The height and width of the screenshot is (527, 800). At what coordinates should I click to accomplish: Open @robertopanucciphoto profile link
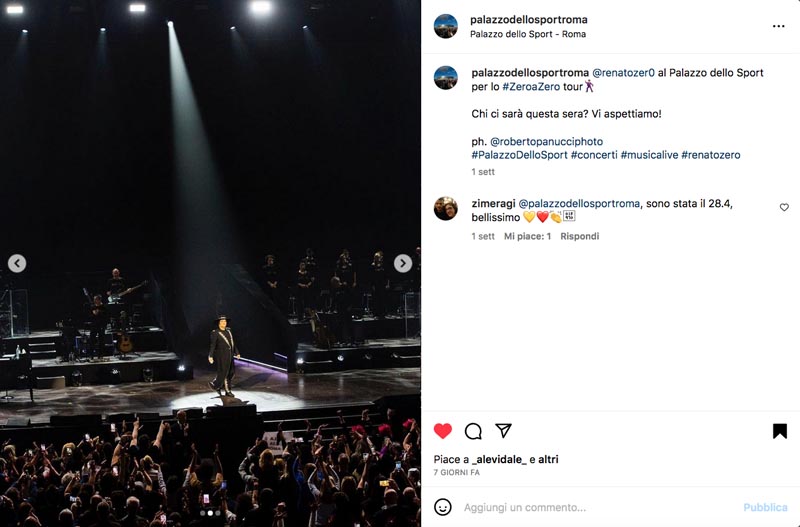[546, 141]
